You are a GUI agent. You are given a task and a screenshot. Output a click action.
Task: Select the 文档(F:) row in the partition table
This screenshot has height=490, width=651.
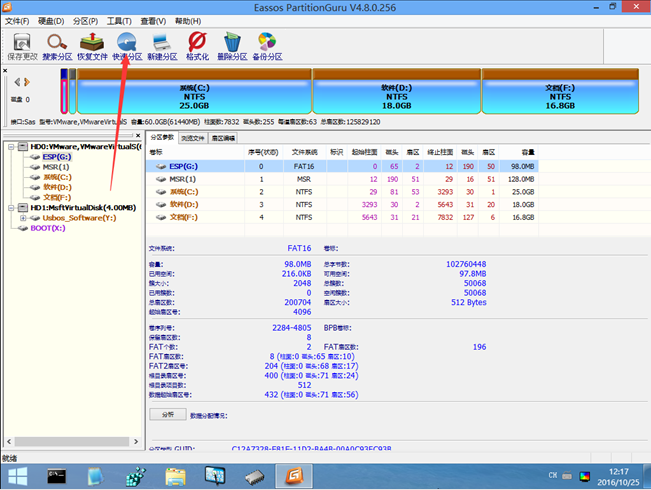coord(342,217)
